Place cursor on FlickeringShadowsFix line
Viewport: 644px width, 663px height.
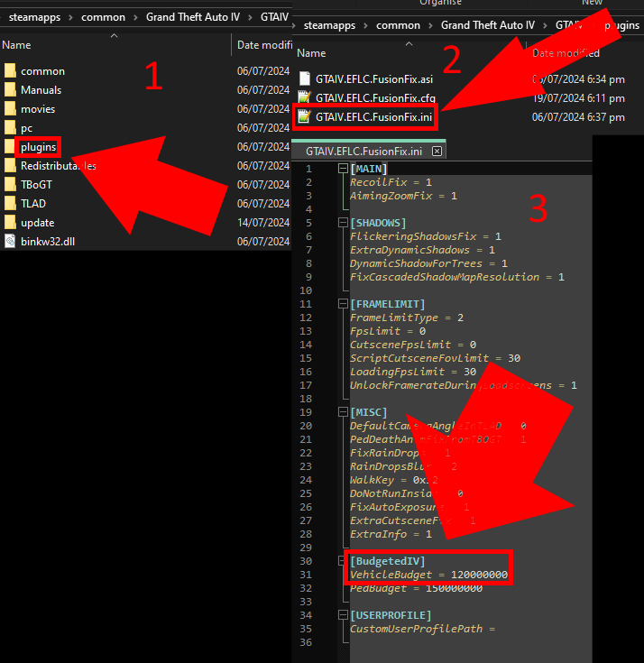426,236
